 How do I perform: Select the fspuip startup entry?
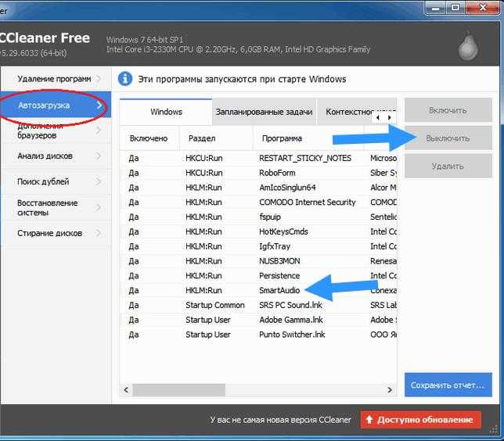[x=258, y=217]
